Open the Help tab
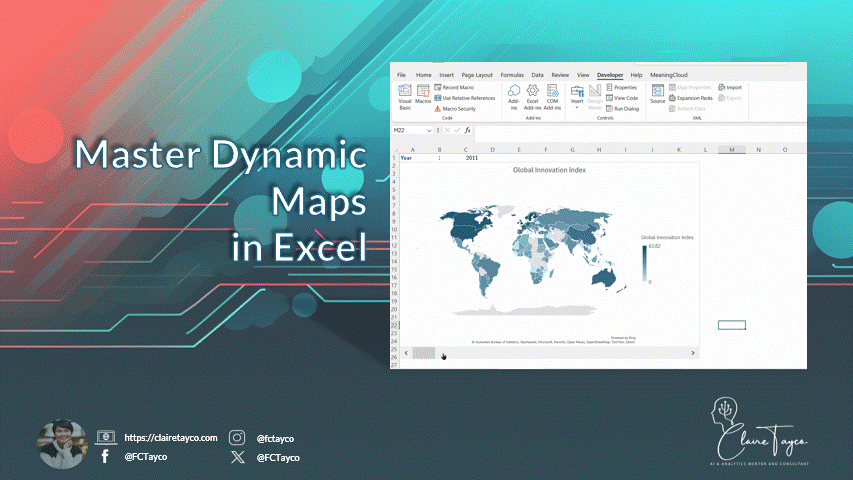853x480 pixels. [x=636, y=75]
